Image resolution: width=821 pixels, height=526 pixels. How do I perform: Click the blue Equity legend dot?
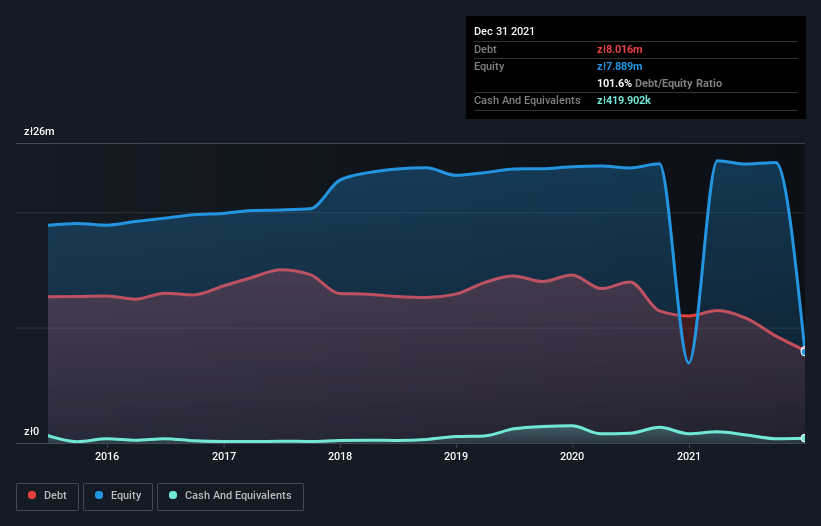pyautogui.click(x=99, y=495)
